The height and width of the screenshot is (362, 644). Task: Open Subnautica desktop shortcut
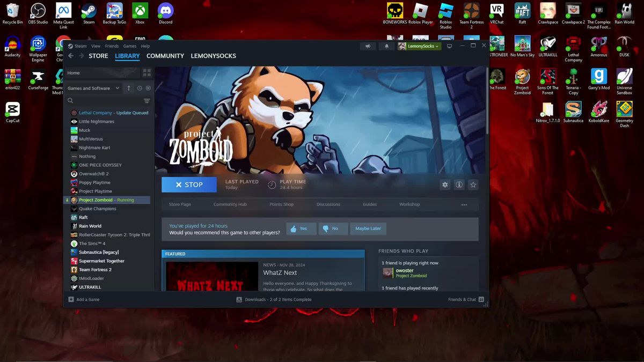click(x=573, y=112)
